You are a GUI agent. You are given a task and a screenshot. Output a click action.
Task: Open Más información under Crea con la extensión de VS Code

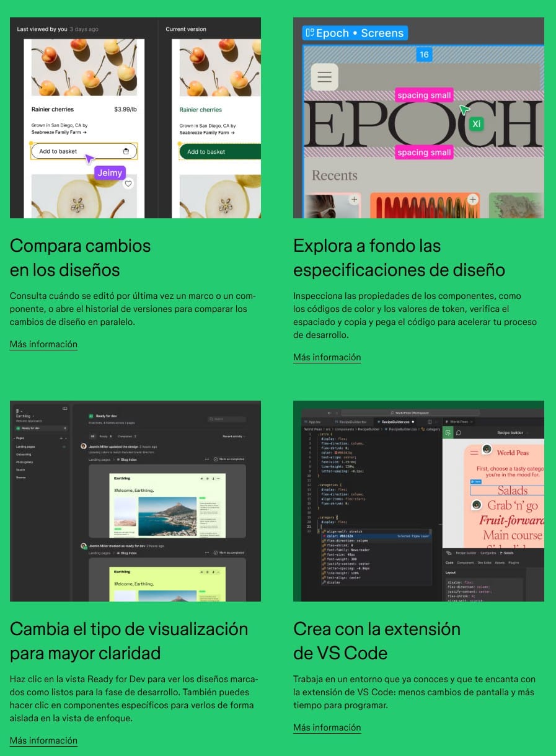pos(327,727)
